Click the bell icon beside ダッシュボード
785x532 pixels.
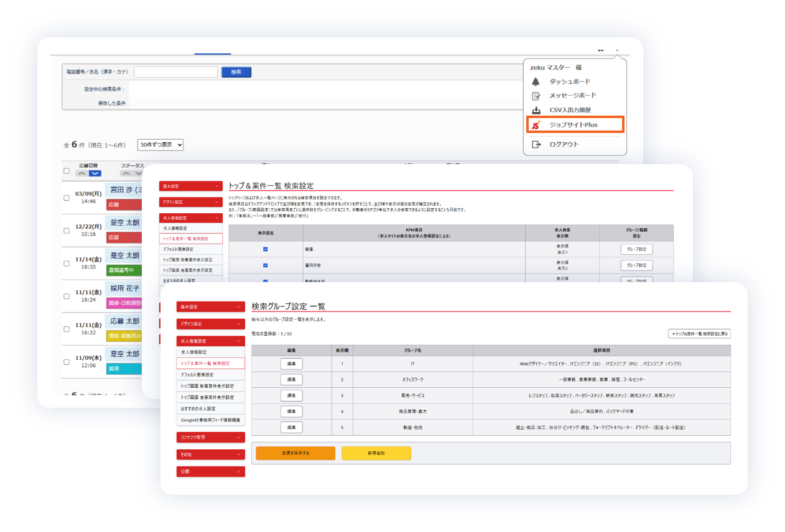pyautogui.click(x=536, y=82)
